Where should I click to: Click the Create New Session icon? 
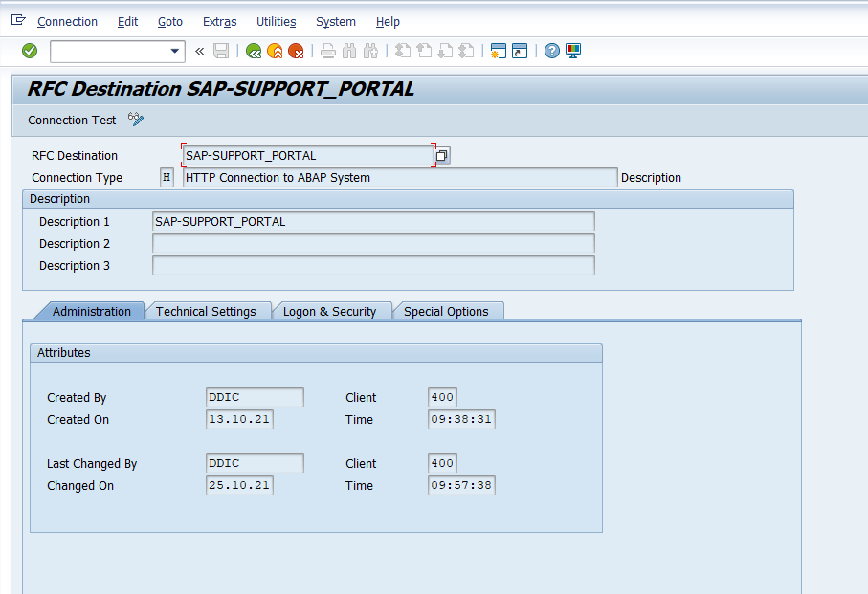click(498, 51)
